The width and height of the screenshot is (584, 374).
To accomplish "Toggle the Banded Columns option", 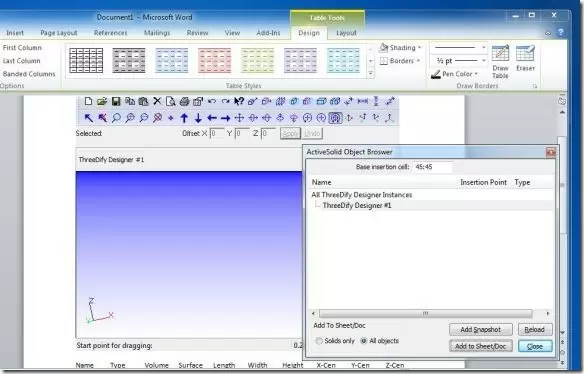I will (x=29, y=74).
